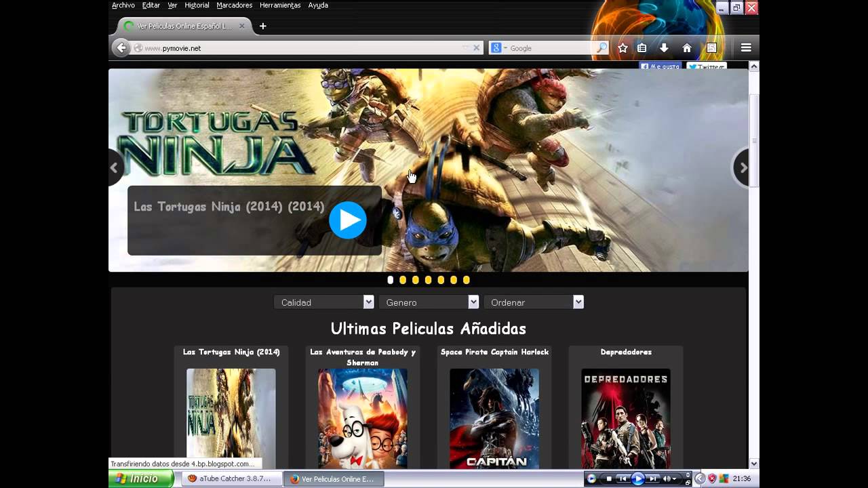Skip to previous track in taskbar player
Image resolution: width=868 pixels, height=488 pixels.
(x=623, y=479)
